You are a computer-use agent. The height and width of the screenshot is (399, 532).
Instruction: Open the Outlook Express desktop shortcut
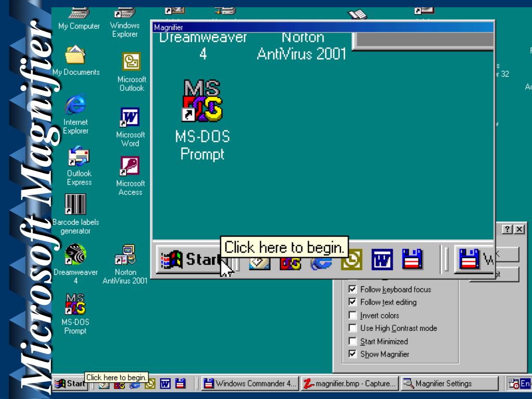tap(79, 166)
